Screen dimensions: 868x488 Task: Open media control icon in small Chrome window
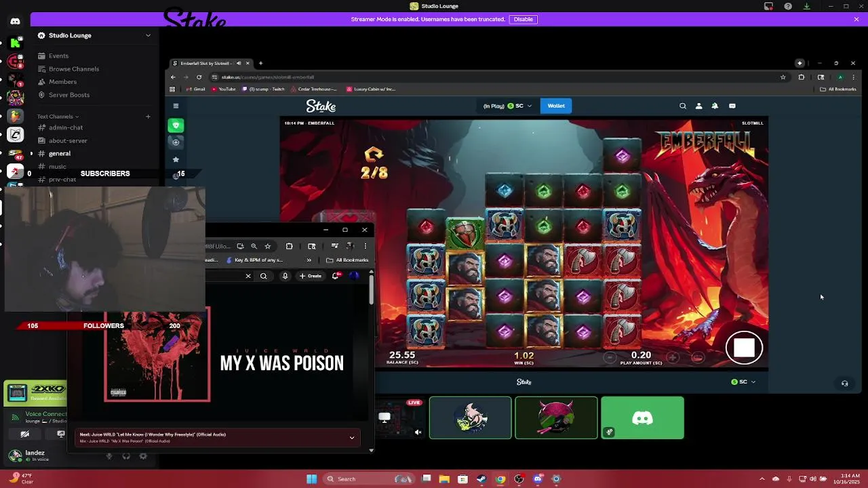click(334, 246)
